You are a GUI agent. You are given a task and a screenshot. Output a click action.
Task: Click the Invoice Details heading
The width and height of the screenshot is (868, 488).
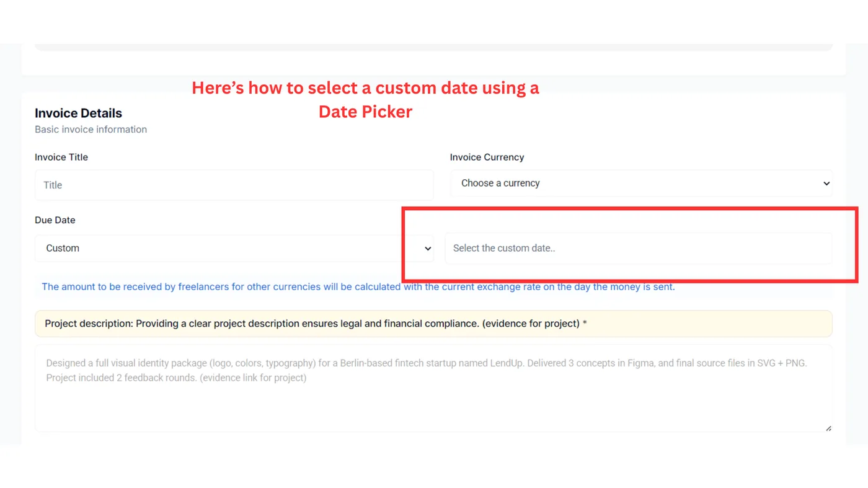point(78,113)
